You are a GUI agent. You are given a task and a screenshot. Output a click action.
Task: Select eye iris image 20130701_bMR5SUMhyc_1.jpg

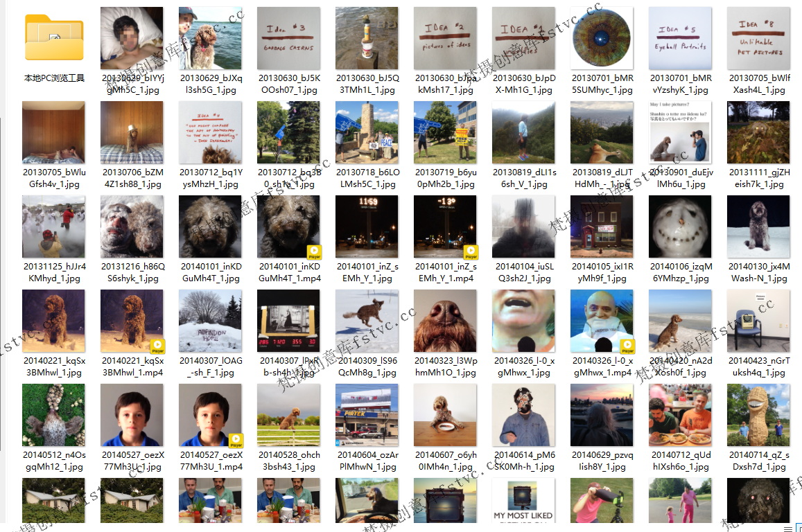click(x=602, y=38)
